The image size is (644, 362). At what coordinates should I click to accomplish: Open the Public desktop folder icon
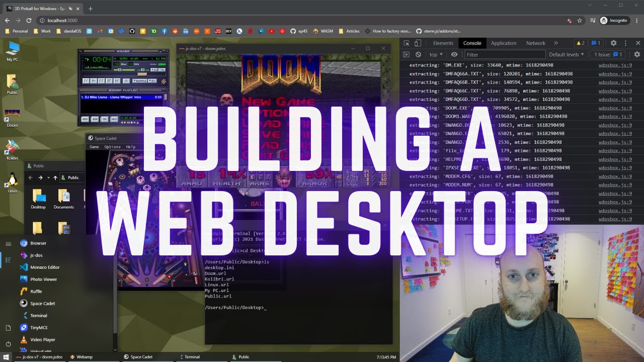[13, 85]
